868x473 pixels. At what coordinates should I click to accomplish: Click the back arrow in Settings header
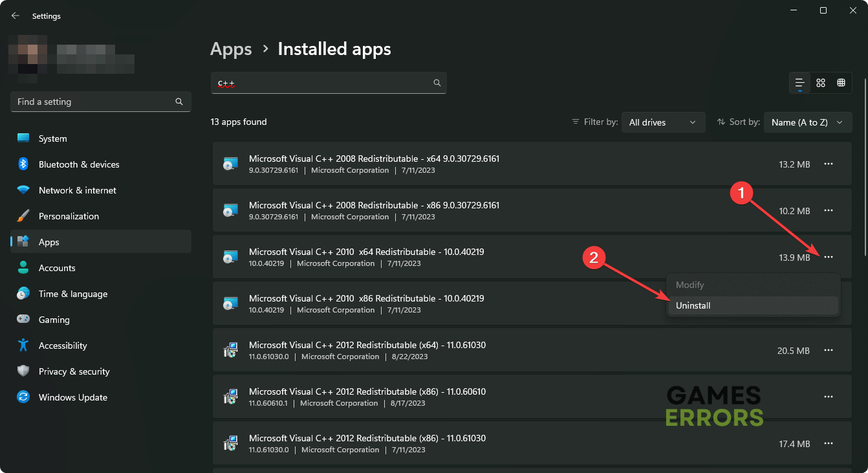tap(16, 16)
